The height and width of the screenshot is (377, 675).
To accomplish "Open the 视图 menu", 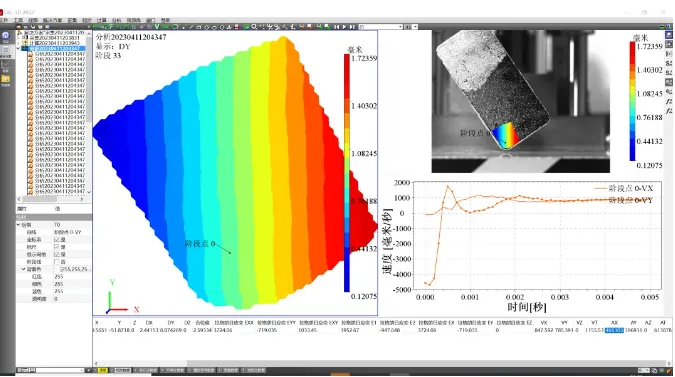I will (33, 20).
